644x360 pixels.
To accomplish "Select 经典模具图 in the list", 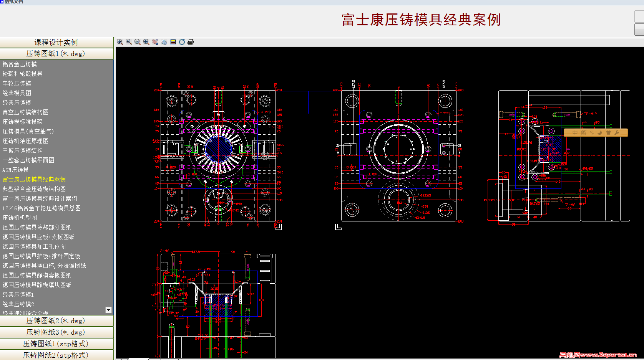I will [x=17, y=93].
